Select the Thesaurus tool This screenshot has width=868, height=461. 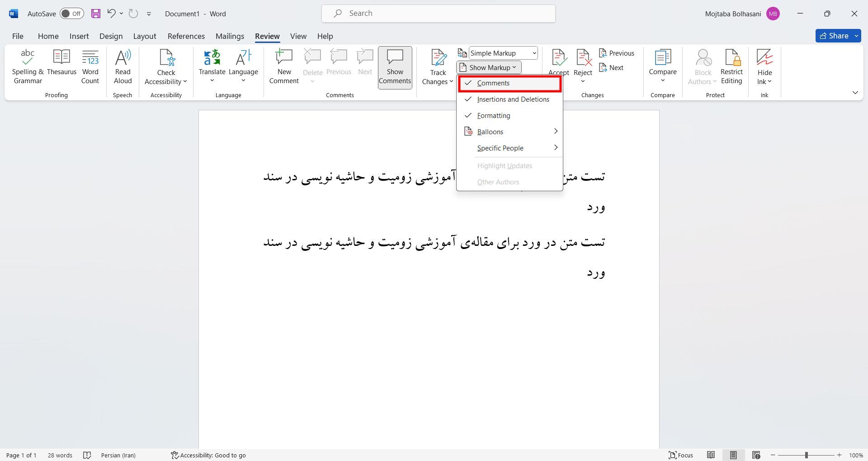click(x=62, y=67)
